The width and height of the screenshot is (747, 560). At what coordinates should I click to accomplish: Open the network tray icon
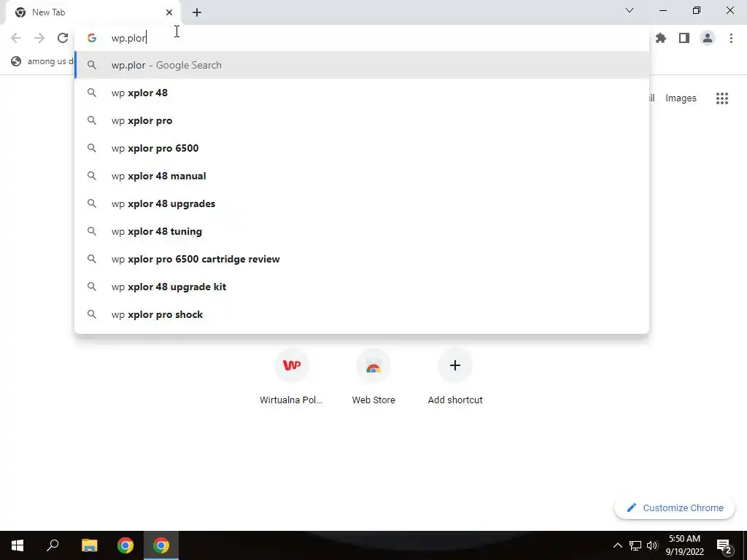click(x=635, y=545)
